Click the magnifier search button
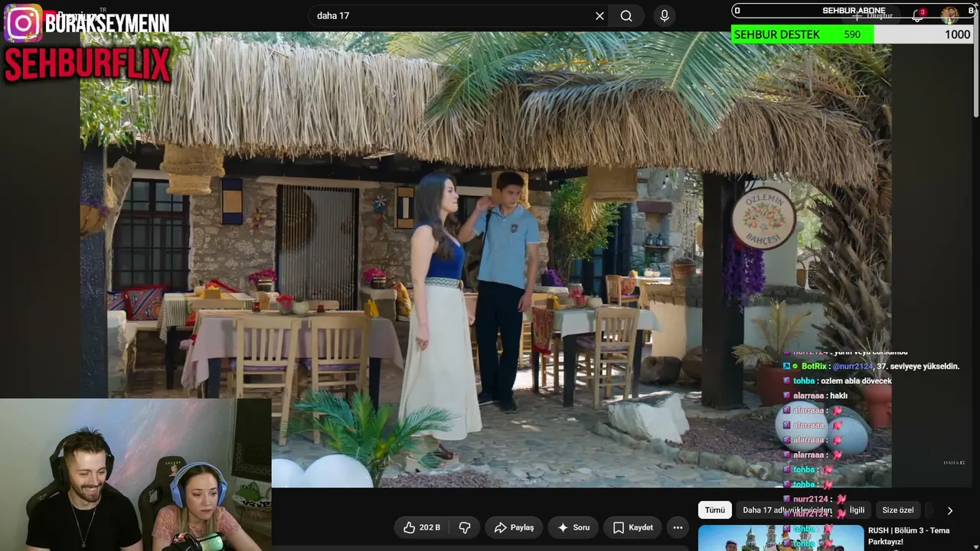This screenshot has height=551, width=980. click(626, 16)
